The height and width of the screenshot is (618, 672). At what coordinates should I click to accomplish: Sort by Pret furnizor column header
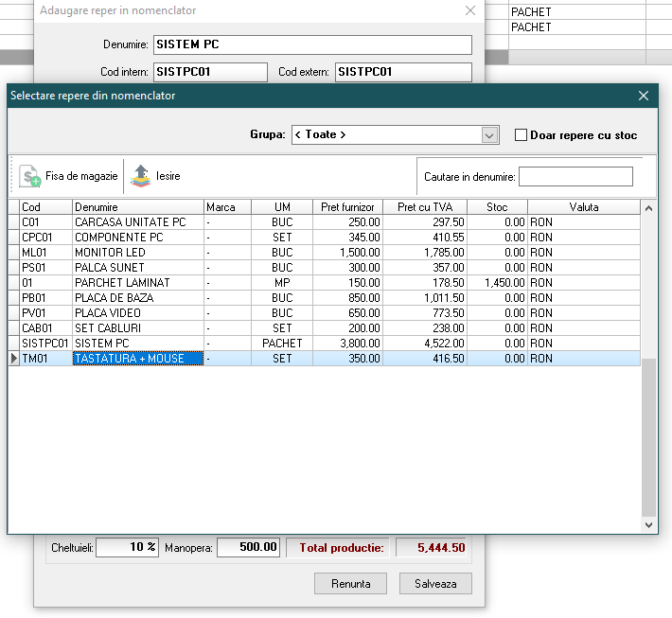point(347,207)
